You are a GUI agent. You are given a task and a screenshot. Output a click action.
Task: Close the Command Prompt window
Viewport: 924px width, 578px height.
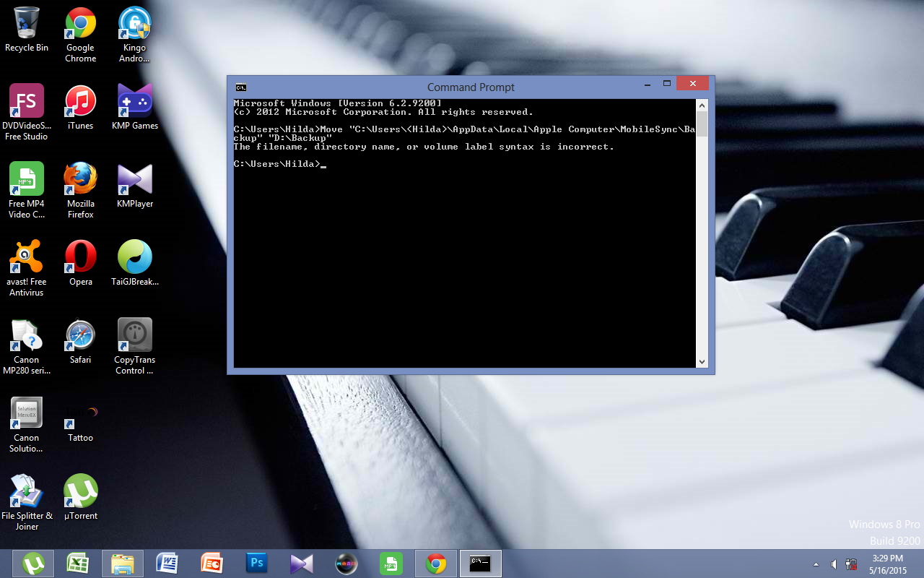[x=693, y=84]
